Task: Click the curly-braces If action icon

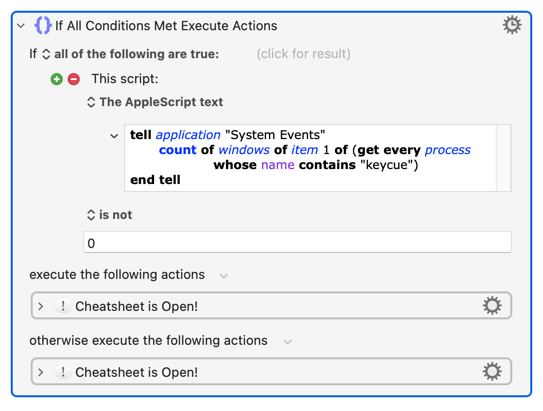Action: click(x=43, y=26)
